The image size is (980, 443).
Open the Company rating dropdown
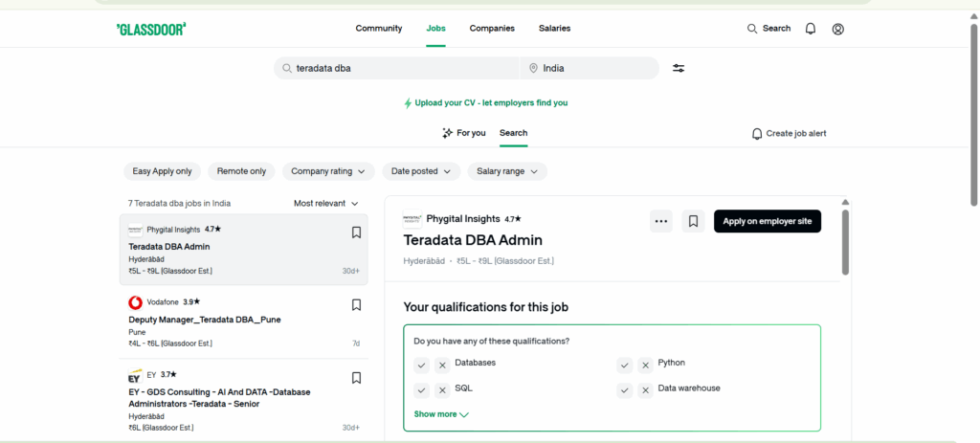pos(328,171)
